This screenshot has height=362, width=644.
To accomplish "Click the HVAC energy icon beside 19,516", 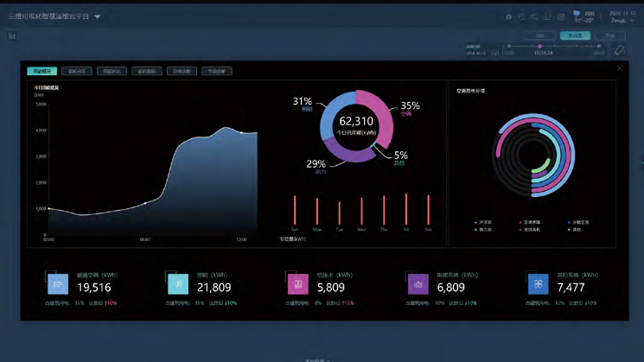I will click(x=59, y=284).
